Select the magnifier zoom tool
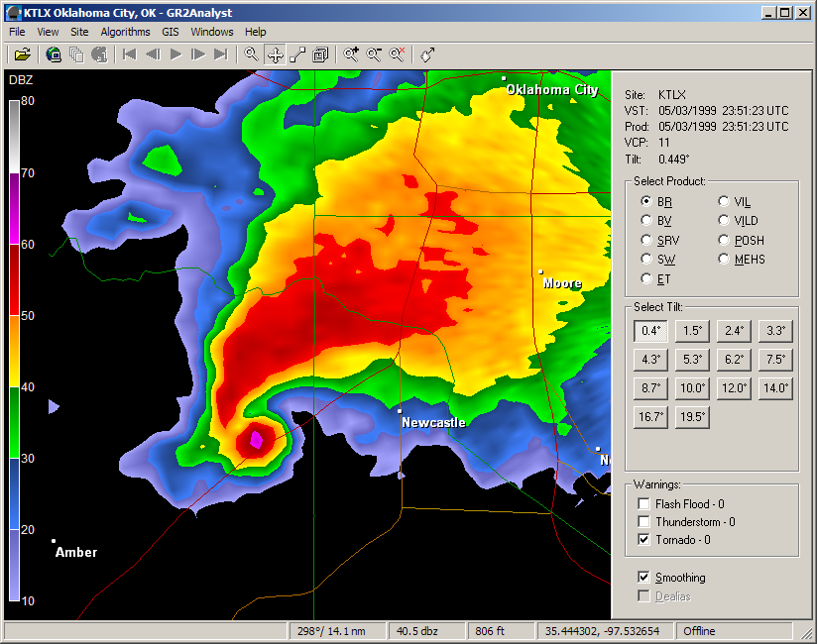817x644 pixels. pos(251,54)
